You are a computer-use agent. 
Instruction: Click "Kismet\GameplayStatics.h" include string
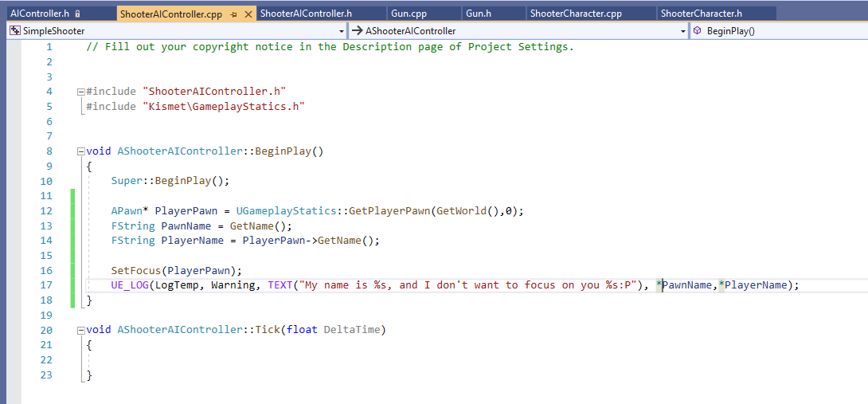point(224,107)
